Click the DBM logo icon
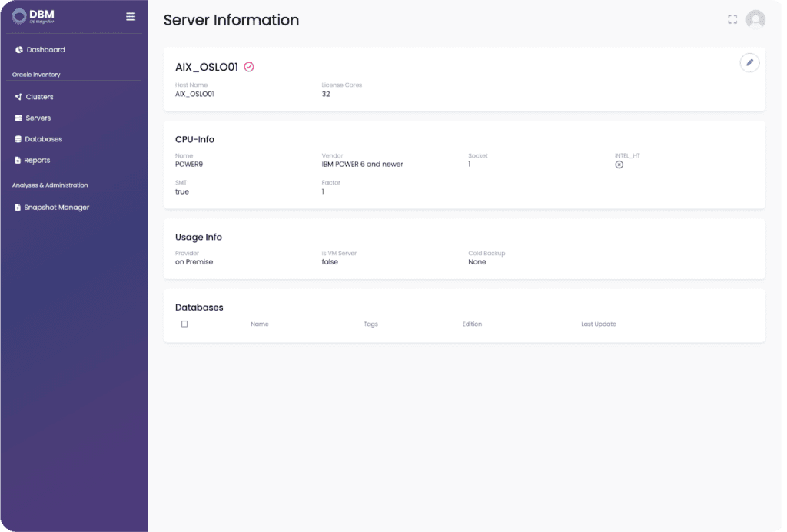This screenshot has width=787, height=532. tap(19, 17)
